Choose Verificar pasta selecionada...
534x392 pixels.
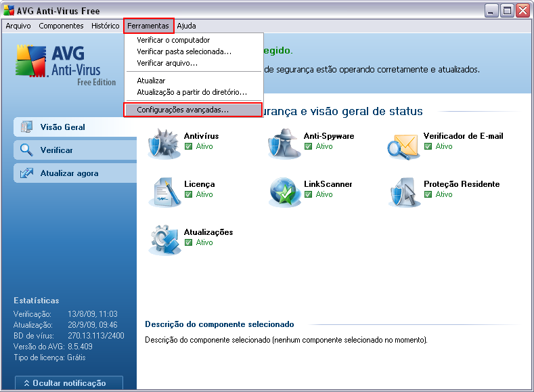(194, 51)
